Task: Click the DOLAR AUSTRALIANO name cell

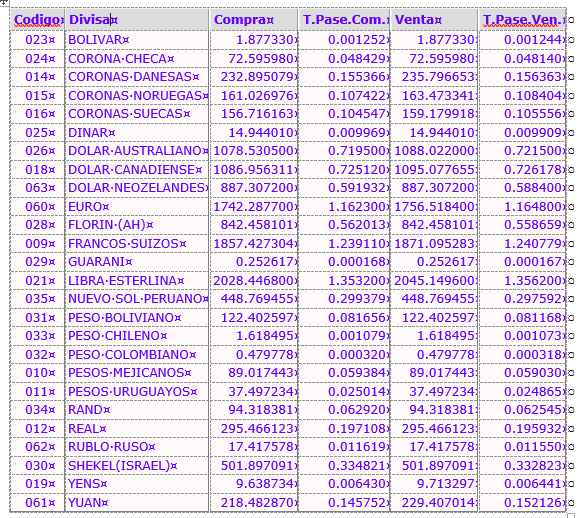Action: click(137, 151)
